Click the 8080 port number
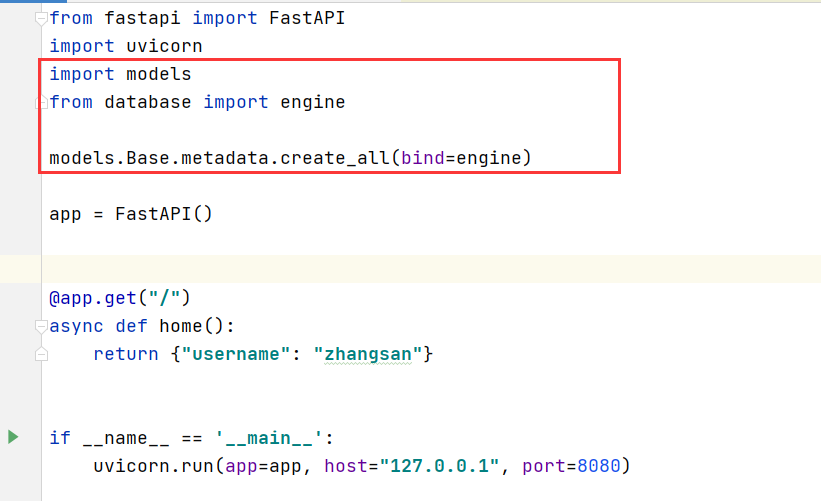The height and width of the screenshot is (501, 821). (x=598, y=465)
